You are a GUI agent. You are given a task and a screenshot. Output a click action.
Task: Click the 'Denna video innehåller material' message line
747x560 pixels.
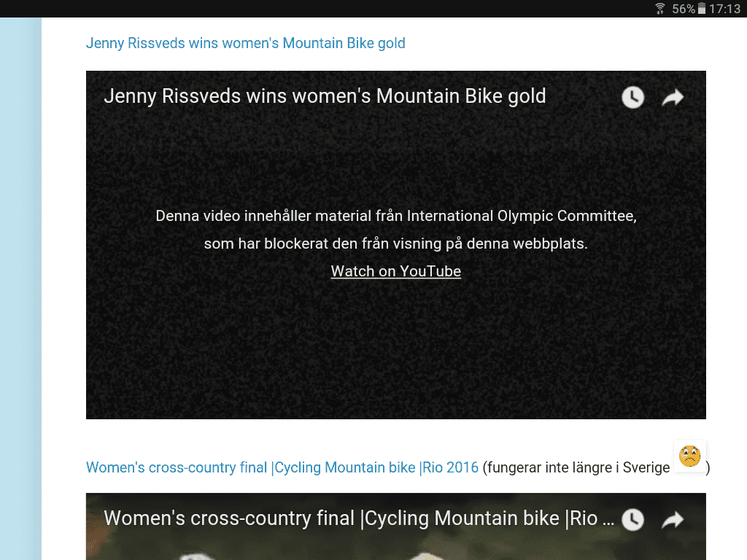395,216
